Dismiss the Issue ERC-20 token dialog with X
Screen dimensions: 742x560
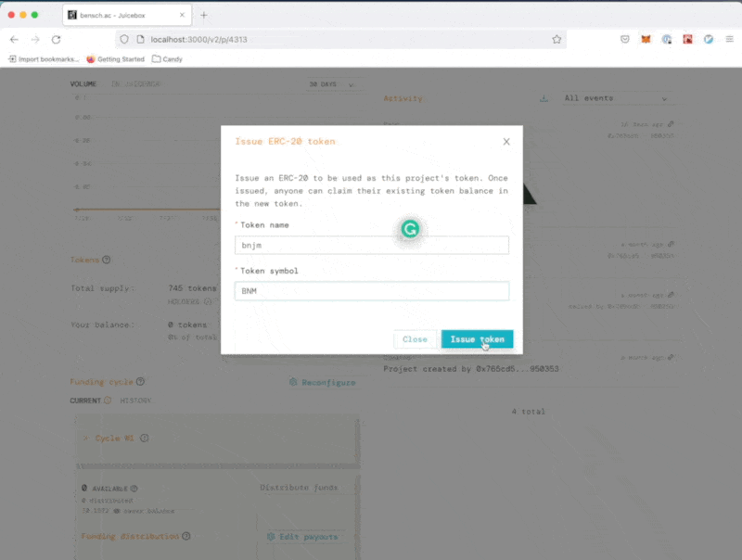pyautogui.click(x=506, y=142)
